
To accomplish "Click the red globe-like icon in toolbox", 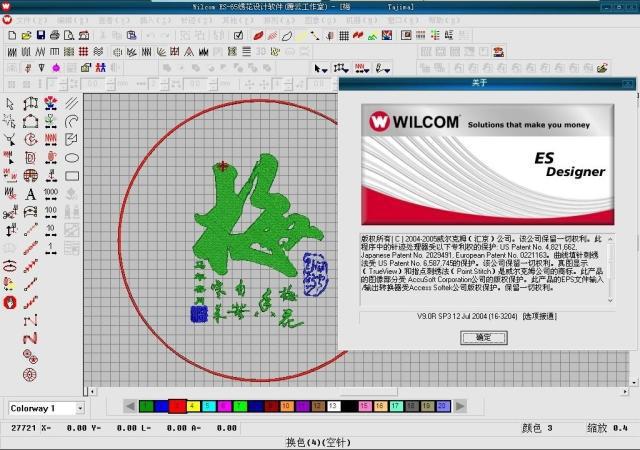I will (x=31, y=176).
